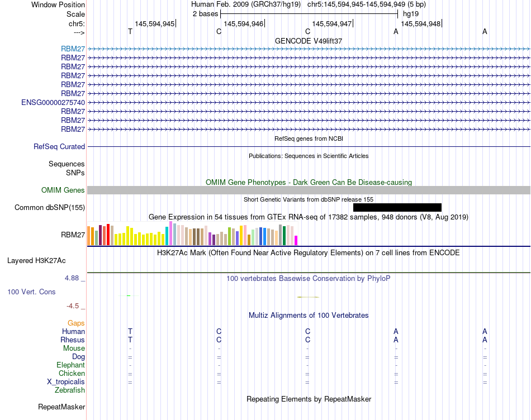Image resolution: width=531 pixels, height=420 pixels.
Task: Open GENCODE V49lift37 track title
Action: tap(309, 41)
